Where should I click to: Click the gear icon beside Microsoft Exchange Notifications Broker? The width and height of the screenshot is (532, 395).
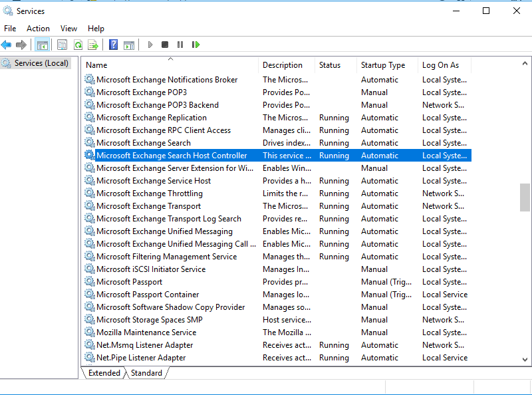[x=90, y=79]
